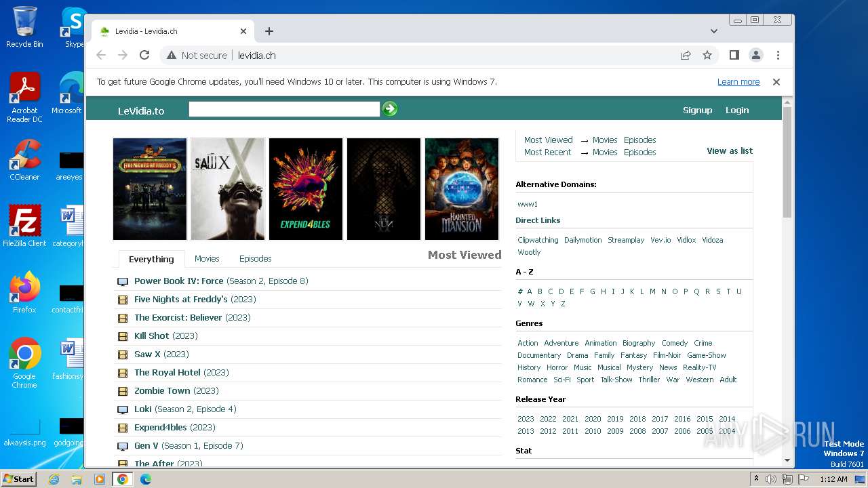Close the Levidia tab

click(x=243, y=31)
